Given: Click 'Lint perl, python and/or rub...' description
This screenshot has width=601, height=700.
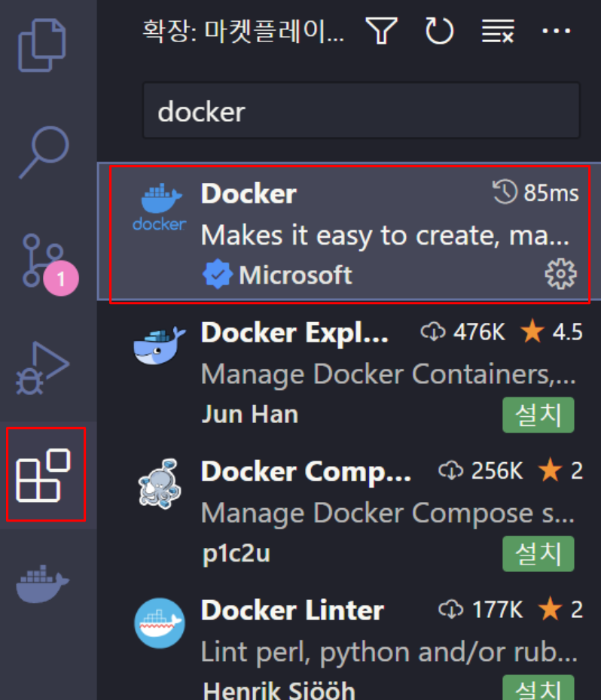Looking at the screenshot, I should (389, 653).
